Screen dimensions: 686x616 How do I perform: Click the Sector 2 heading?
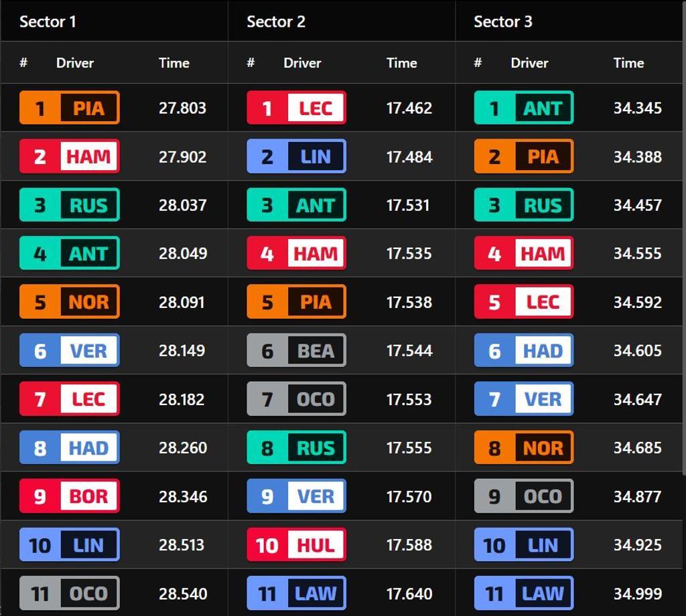tap(275, 21)
